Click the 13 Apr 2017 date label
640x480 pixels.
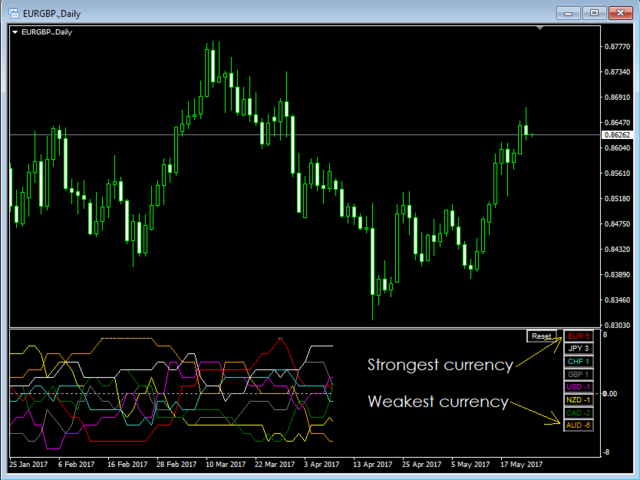click(x=372, y=464)
